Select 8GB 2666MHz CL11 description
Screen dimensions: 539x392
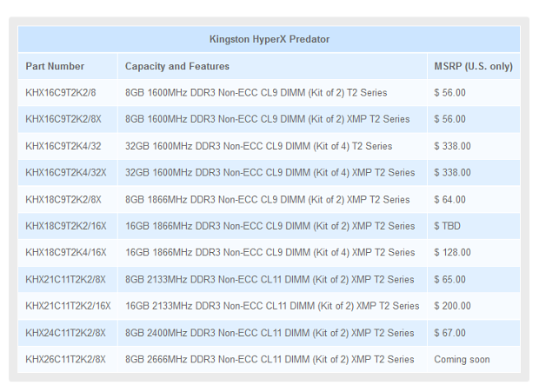269,359
